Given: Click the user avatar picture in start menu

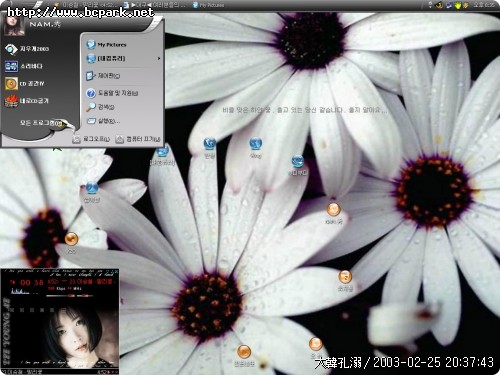Looking at the screenshot, I should [x=14, y=26].
